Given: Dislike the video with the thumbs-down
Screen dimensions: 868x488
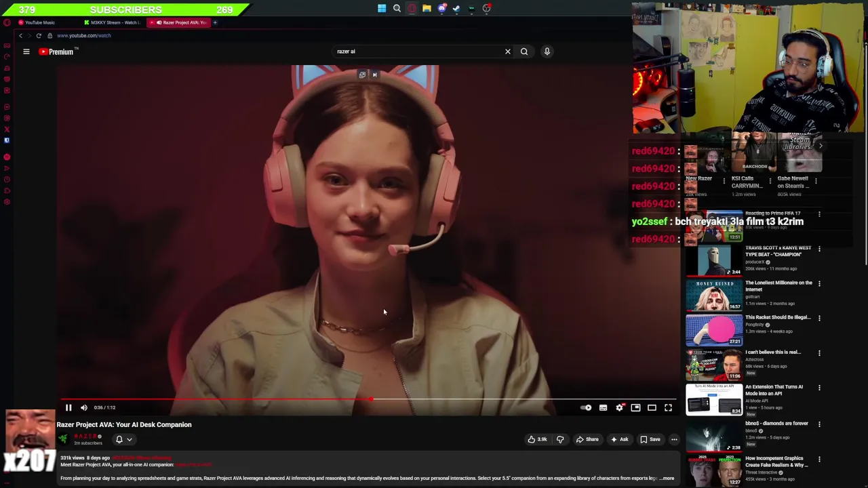Looking at the screenshot, I should (560, 439).
